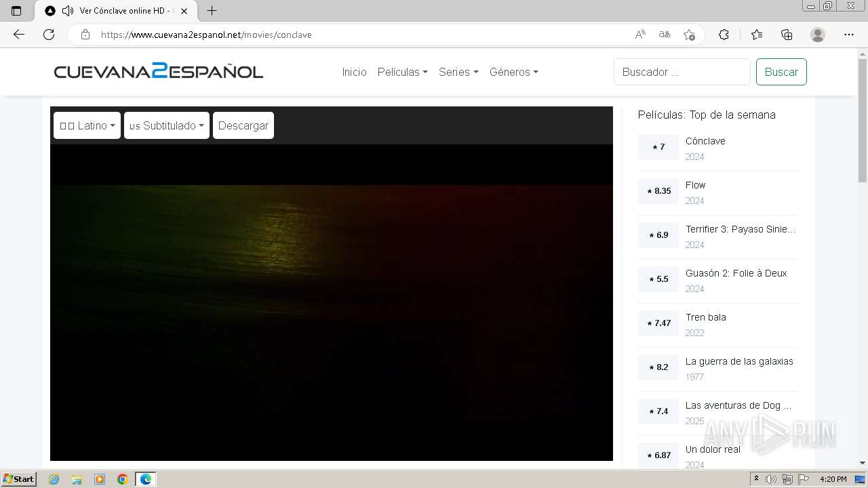Expand the Series dropdown menu
This screenshot has height=488, width=868.
pos(458,72)
